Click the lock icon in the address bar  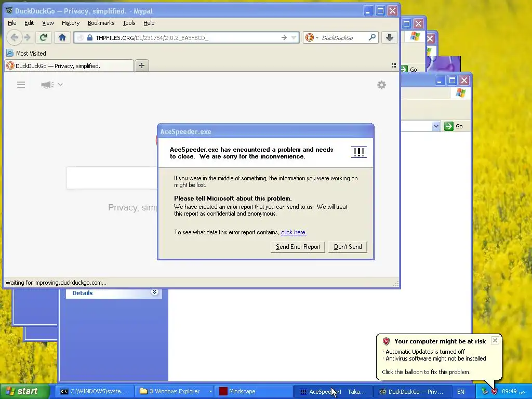point(89,37)
